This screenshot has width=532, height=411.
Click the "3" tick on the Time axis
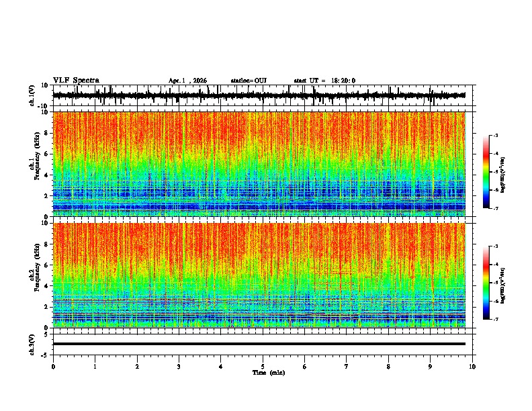[179, 367]
